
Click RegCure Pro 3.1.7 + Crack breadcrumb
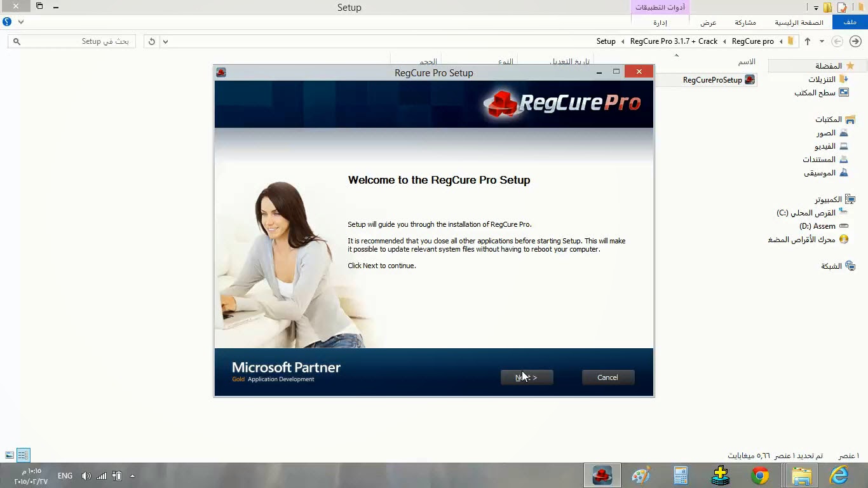tap(674, 41)
